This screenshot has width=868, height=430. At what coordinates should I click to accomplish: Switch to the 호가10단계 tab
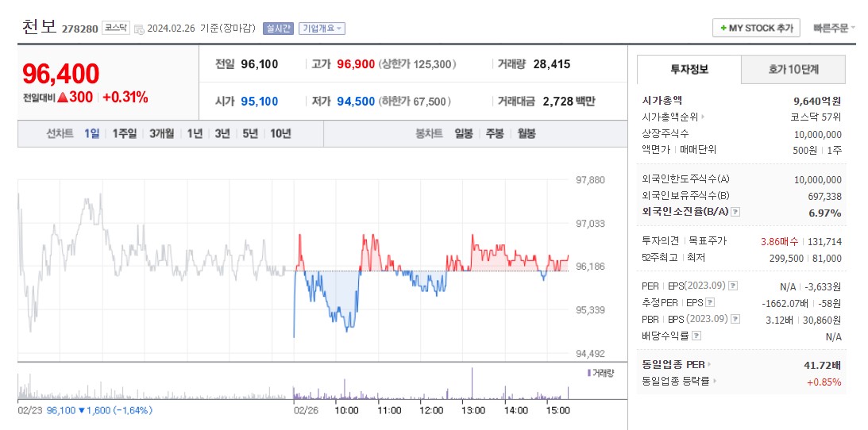click(x=793, y=69)
